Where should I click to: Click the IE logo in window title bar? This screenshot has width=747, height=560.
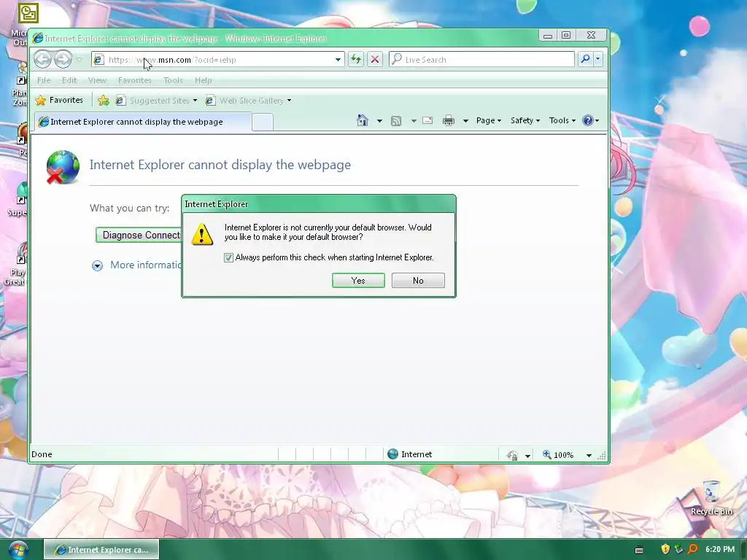click(38, 38)
